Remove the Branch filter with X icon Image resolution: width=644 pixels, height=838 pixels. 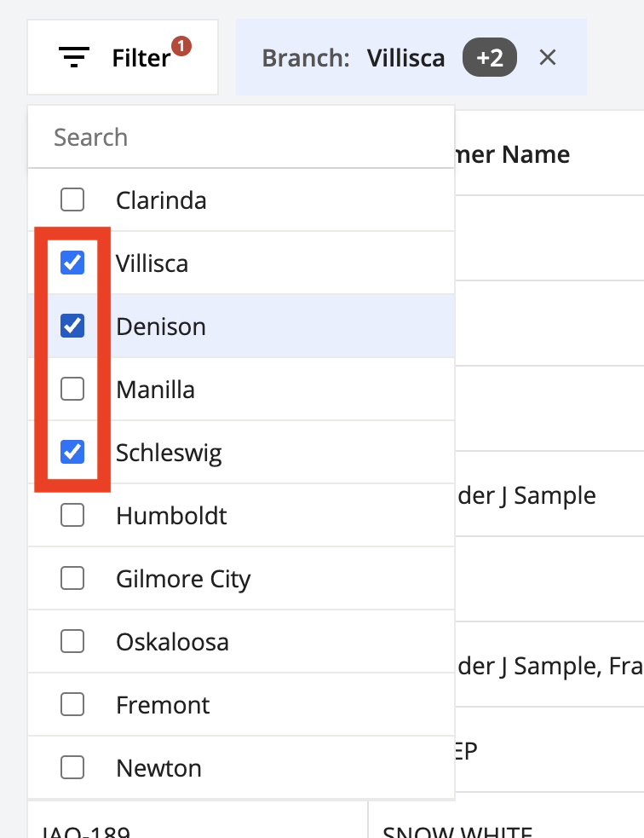pos(548,58)
